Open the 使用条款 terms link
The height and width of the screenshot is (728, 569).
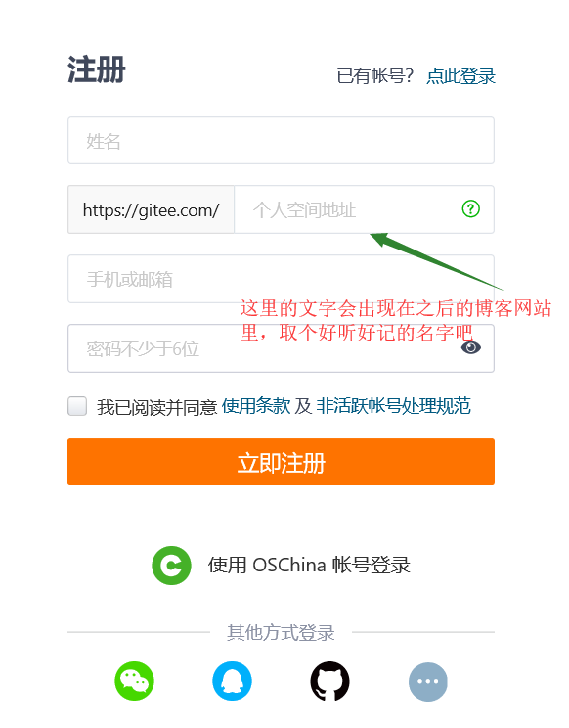256,406
